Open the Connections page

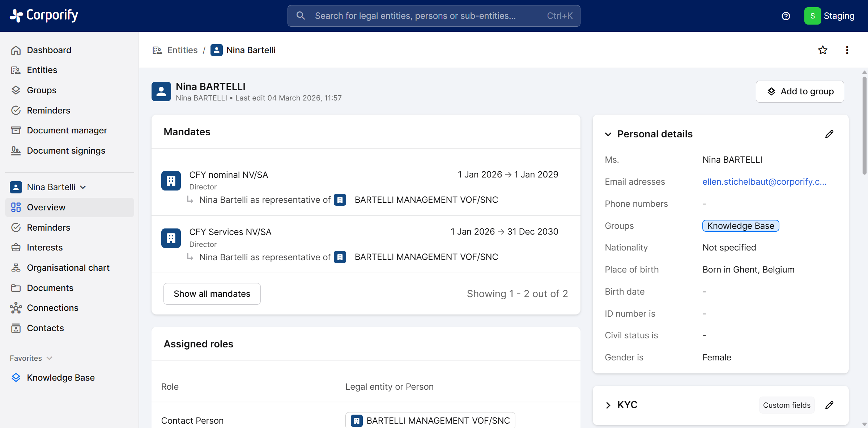52,308
